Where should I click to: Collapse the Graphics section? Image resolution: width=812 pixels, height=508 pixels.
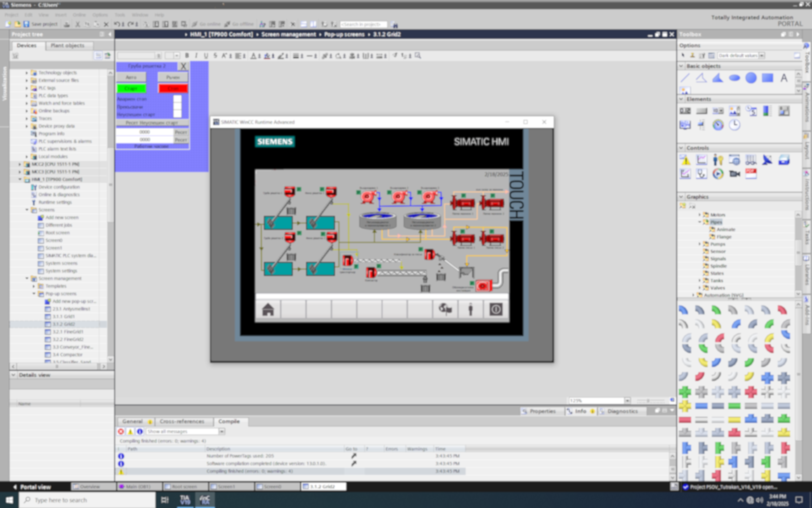(x=681, y=197)
